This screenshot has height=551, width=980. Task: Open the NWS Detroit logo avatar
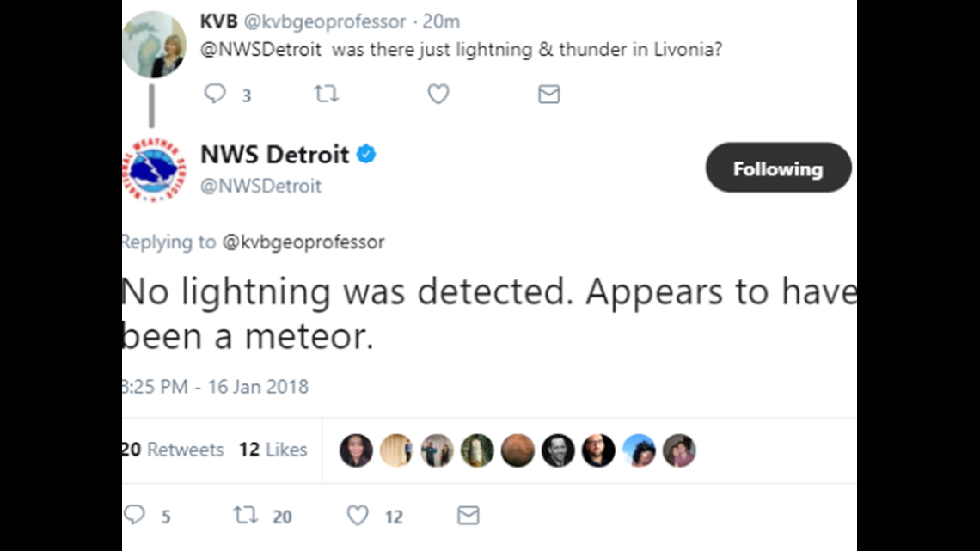(154, 168)
